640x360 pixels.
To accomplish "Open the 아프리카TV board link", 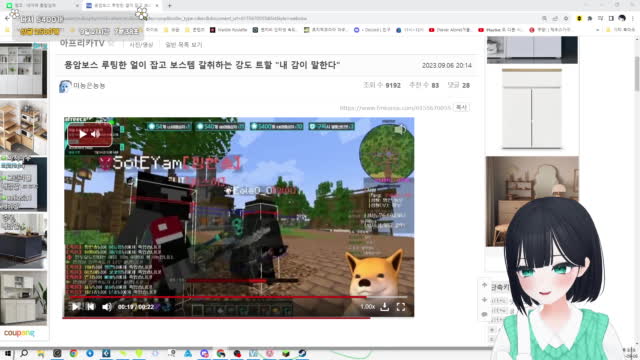I will (82, 43).
